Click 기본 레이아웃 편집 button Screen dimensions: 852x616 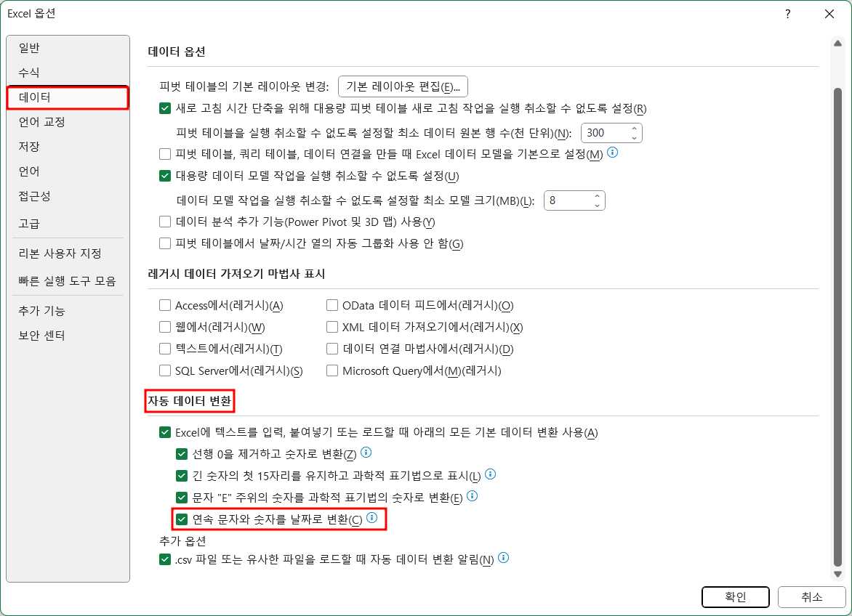coord(403,86)
